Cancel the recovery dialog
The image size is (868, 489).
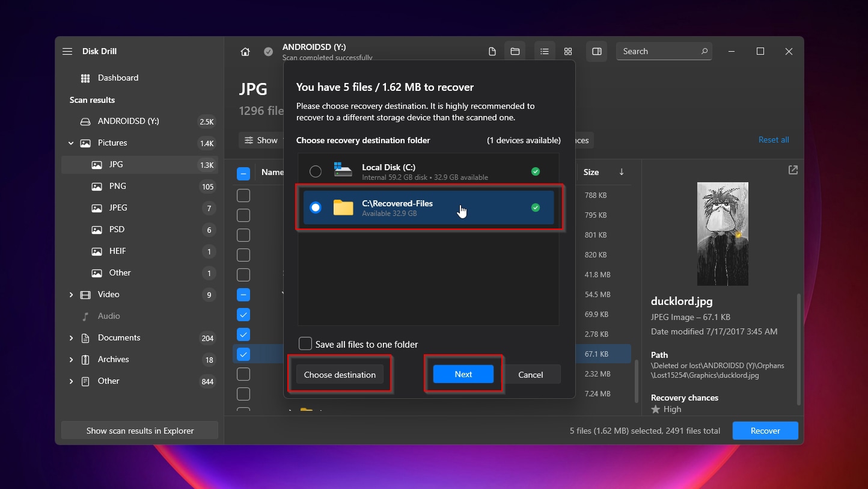531,374
